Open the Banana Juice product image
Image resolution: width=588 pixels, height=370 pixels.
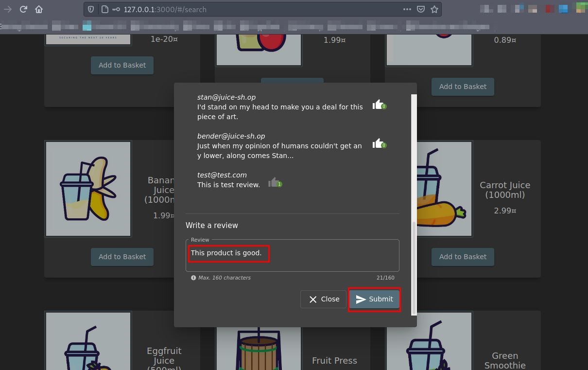pyautogui.click(x=88, y=189)
